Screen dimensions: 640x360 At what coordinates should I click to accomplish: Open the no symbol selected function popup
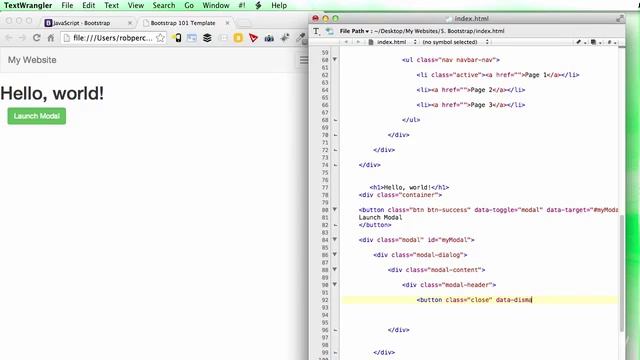click(455, 42)
